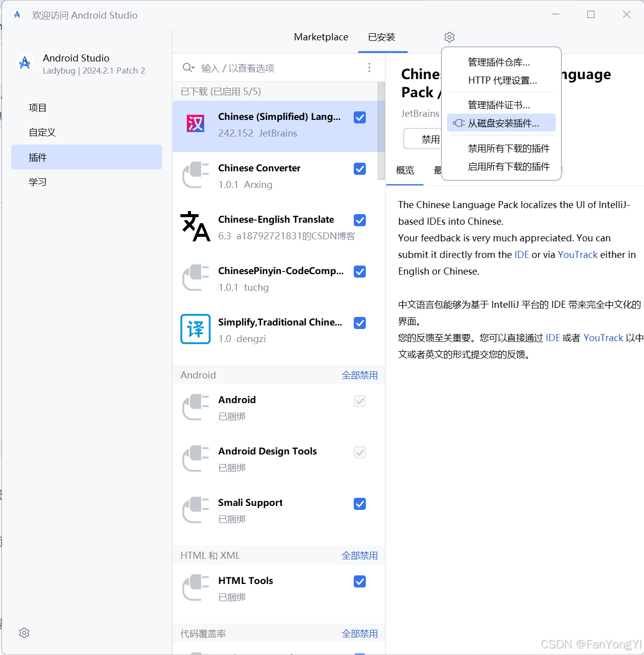Switch to the Marketplace tab

coord(321,37)
